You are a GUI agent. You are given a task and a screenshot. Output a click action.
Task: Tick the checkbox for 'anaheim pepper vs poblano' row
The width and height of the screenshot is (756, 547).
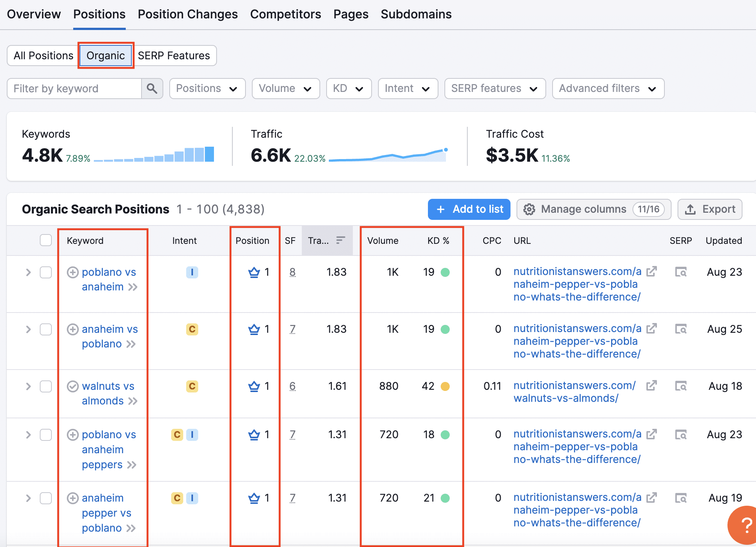pos(46,498)
